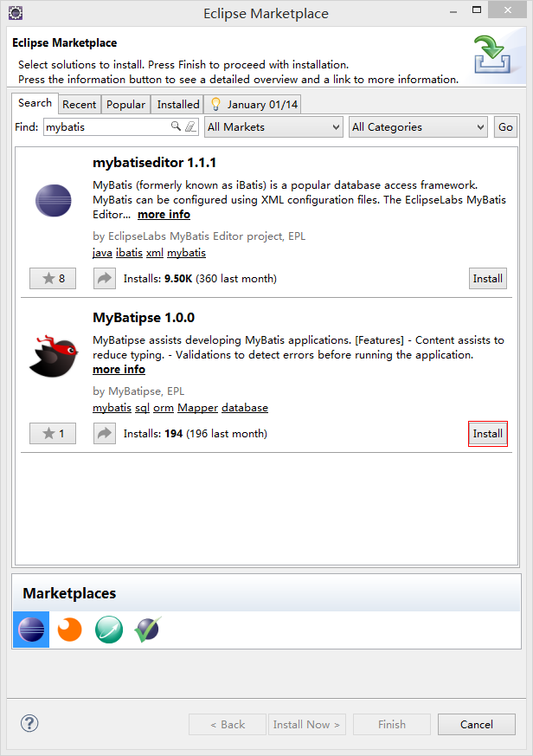Open help with the question mark icon
This screenshot has width=533, height=756.
(x=29, y=723)
